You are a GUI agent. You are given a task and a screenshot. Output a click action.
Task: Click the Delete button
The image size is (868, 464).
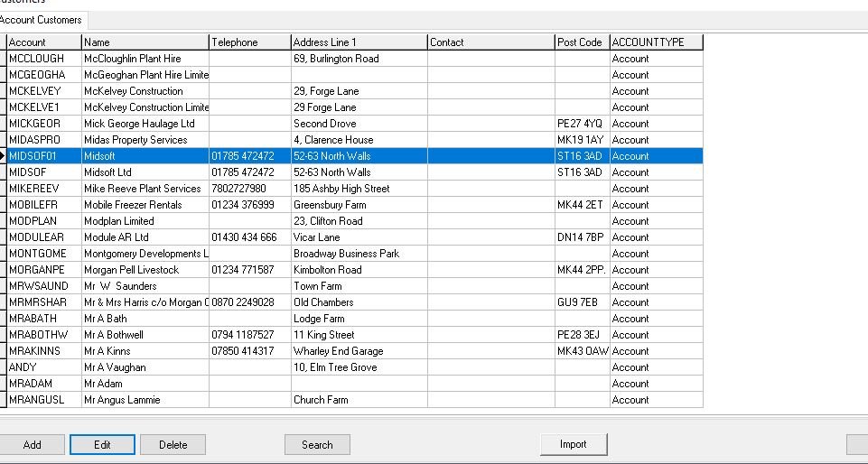pyautogui.click(x=173, y=445)
